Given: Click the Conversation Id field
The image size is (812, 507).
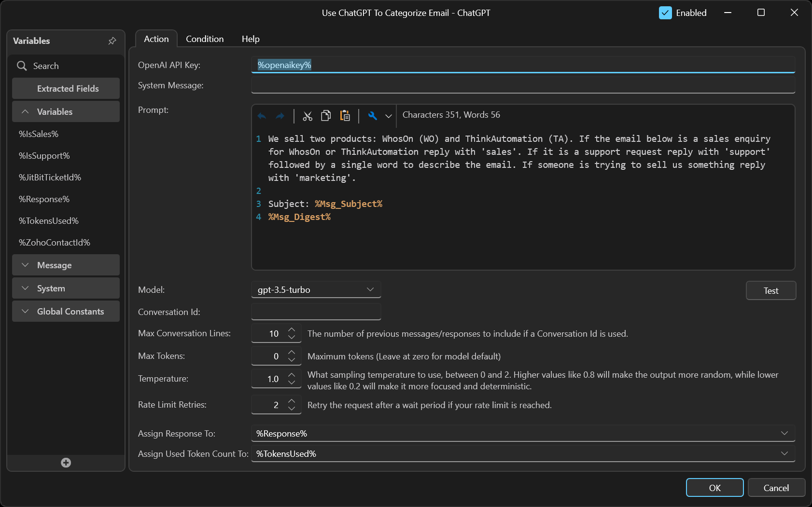Looking at the screenshot, I should tap(316, 312).
